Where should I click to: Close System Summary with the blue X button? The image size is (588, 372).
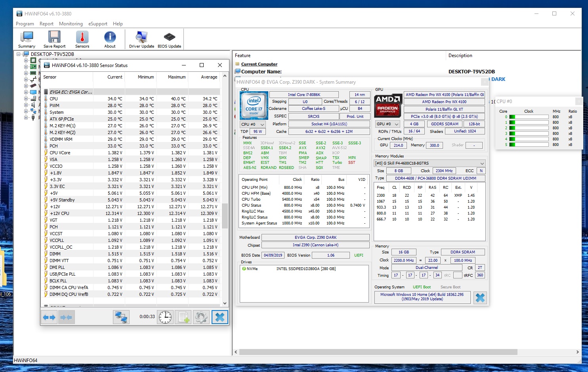pos(480,298)
